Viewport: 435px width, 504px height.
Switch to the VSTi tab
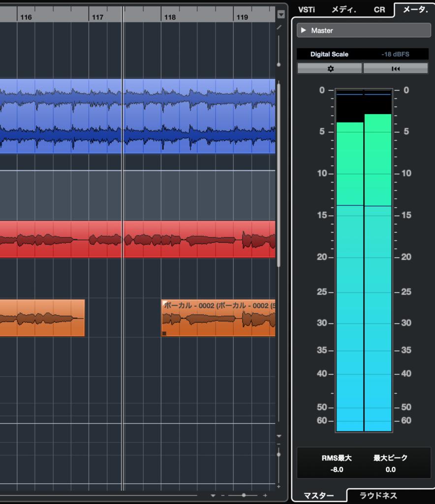point(306,9)
